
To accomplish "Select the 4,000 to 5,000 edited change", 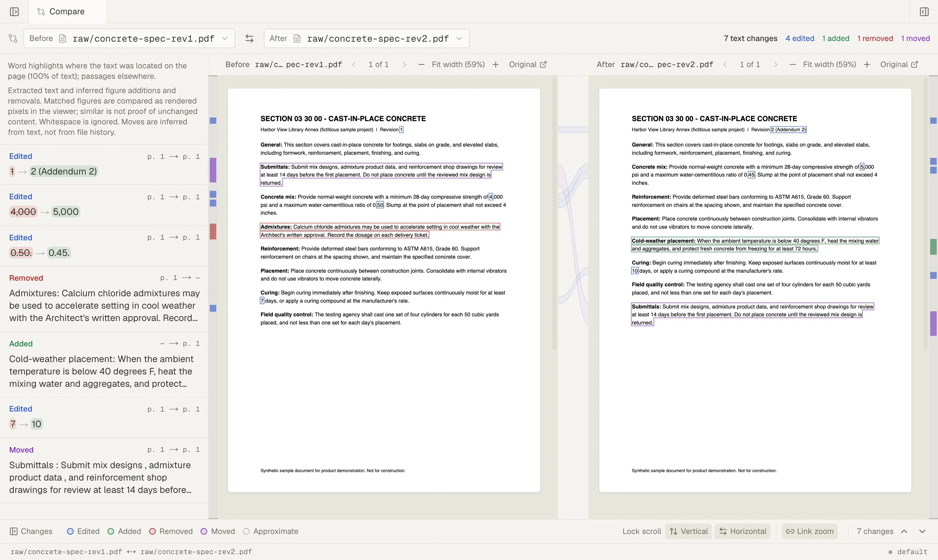I will point(104,205).
